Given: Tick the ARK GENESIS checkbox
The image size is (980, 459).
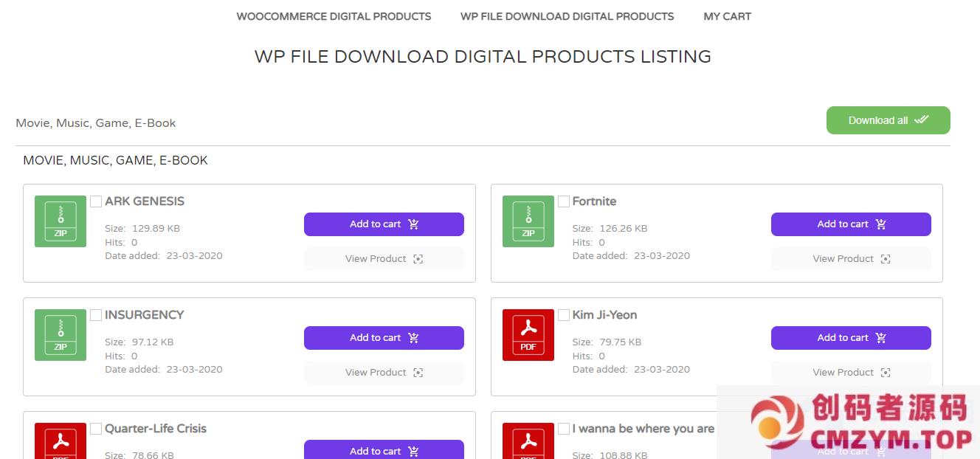Looking at the screenshot, I should tap(96, 201).
